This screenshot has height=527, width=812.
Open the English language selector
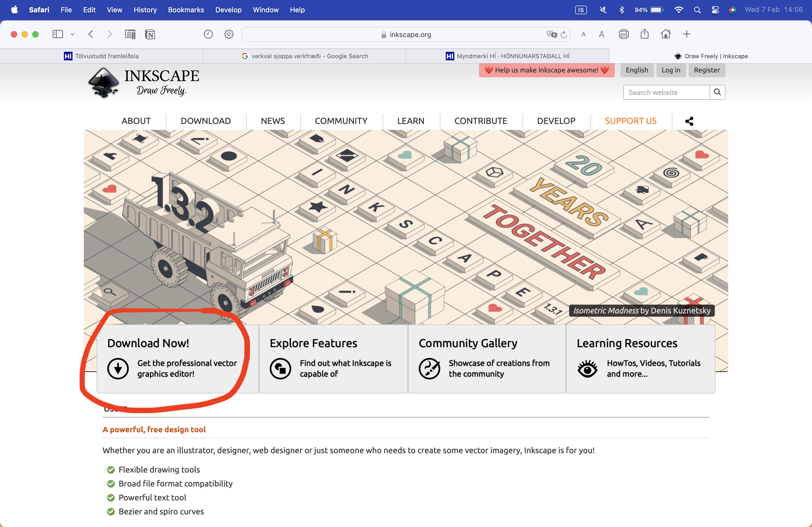637,70
